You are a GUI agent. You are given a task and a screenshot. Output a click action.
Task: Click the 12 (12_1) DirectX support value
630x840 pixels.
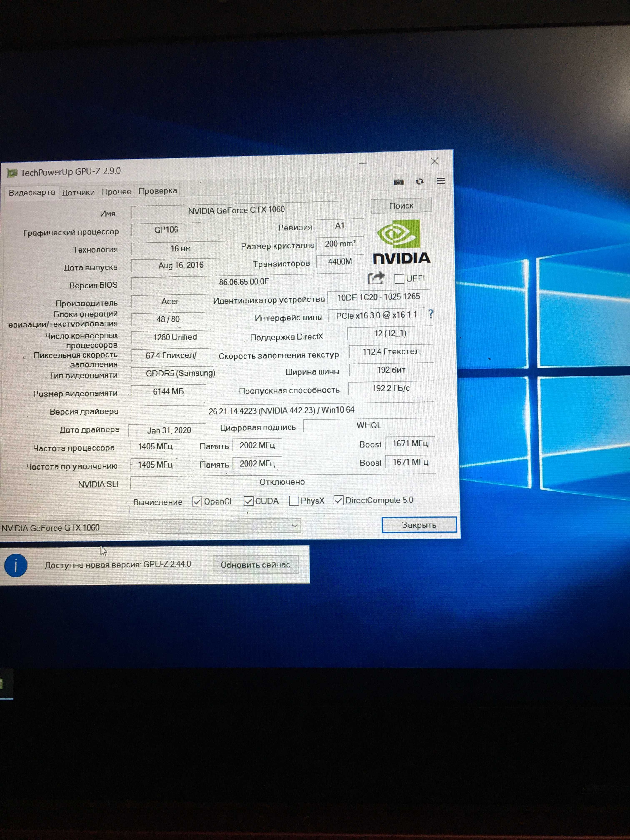point(390,333)
